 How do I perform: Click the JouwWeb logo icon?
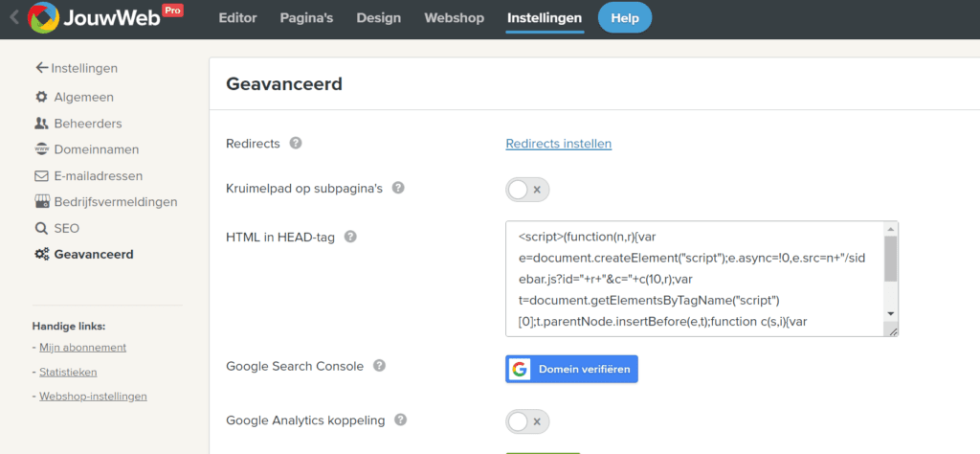coord(42,18)
